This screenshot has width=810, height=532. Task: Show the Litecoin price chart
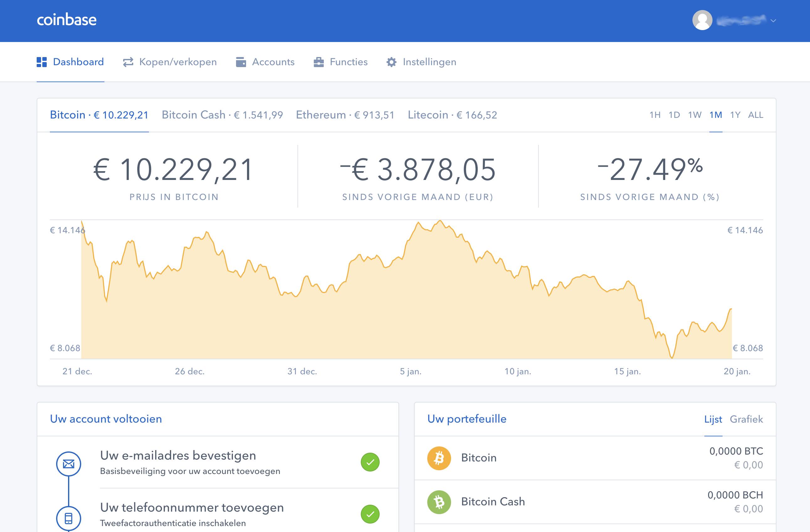coord(452,115)
